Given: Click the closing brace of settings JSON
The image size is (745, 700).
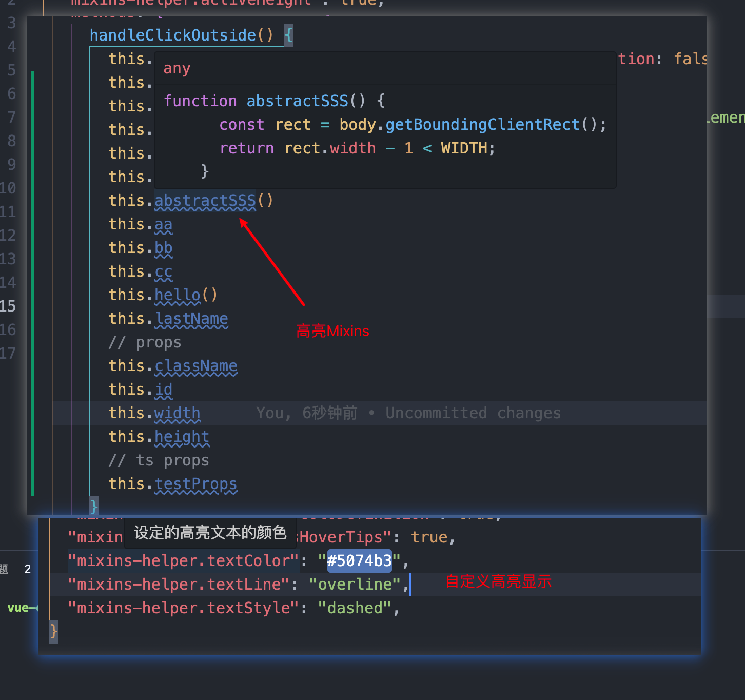Looking at the screenshot, I should pos(53,631).
